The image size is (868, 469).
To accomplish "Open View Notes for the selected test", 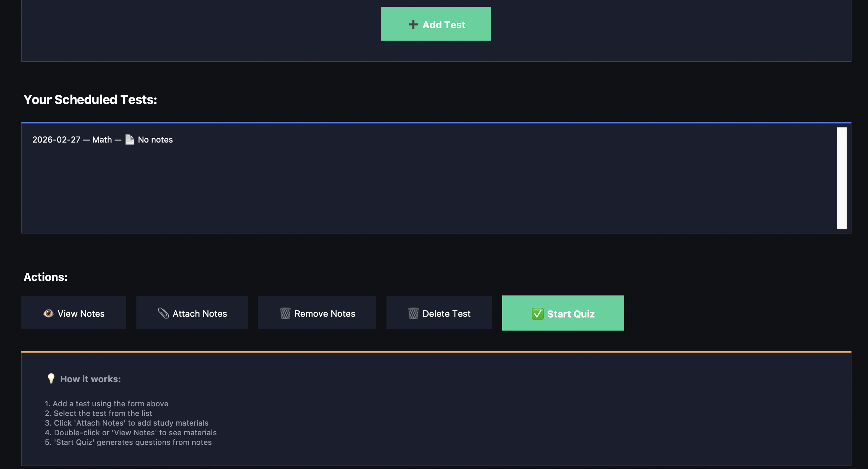I will click(x=81, y=313).
